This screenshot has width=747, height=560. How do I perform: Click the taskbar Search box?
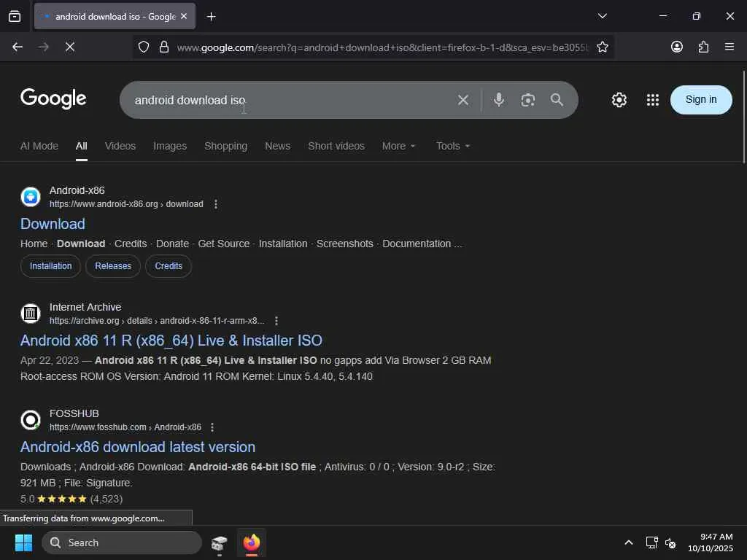tap(122, 542)
